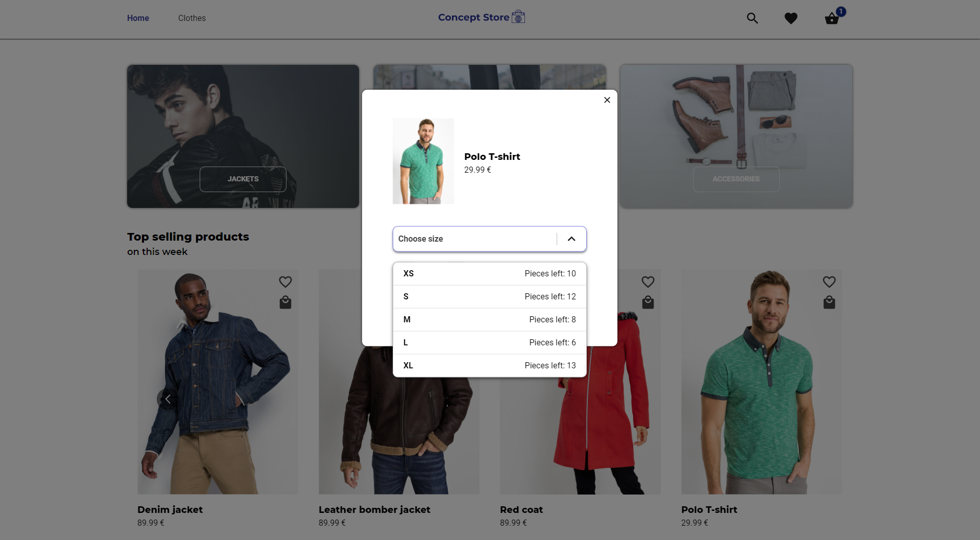Click the Red coat heart icon

(x=648, y=281)
